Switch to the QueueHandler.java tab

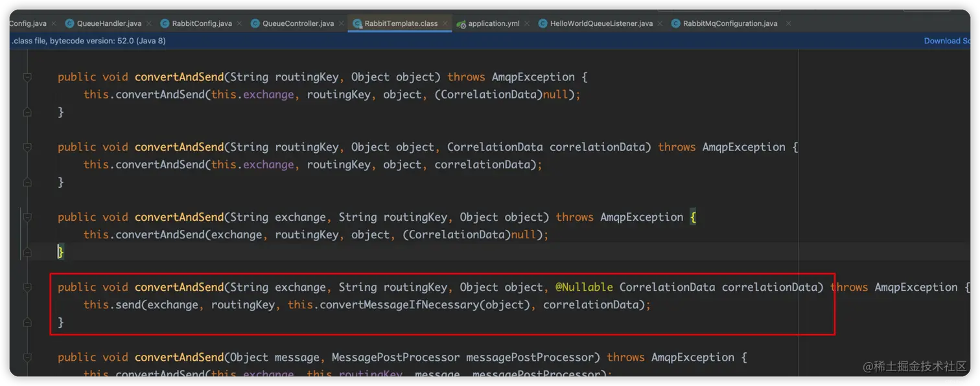tap(109, 23)
